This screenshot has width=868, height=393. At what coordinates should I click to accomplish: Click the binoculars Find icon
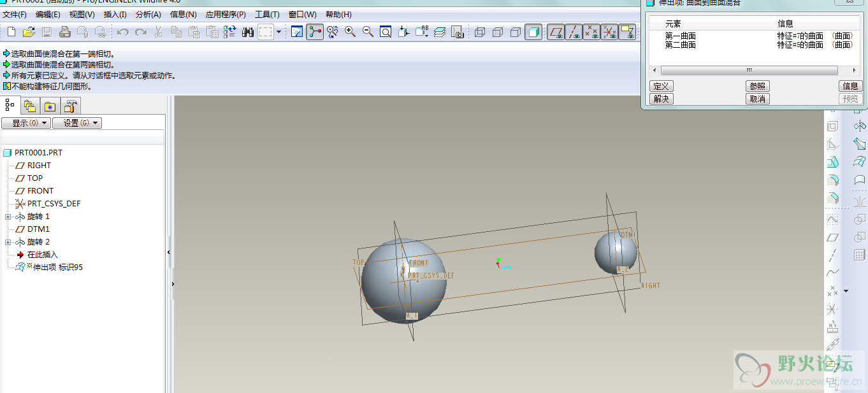248,32
